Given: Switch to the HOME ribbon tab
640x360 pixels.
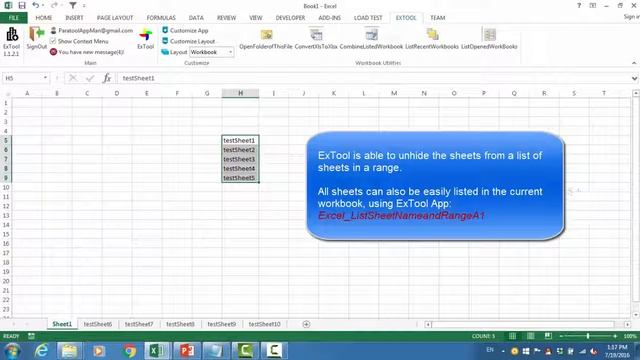Looking at the screenshot, I should click(x=44, y=18).
